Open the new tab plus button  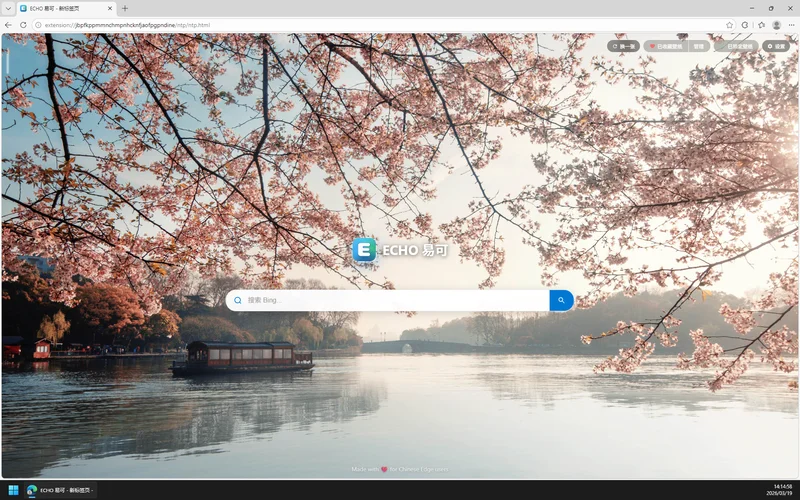(125, 8)
